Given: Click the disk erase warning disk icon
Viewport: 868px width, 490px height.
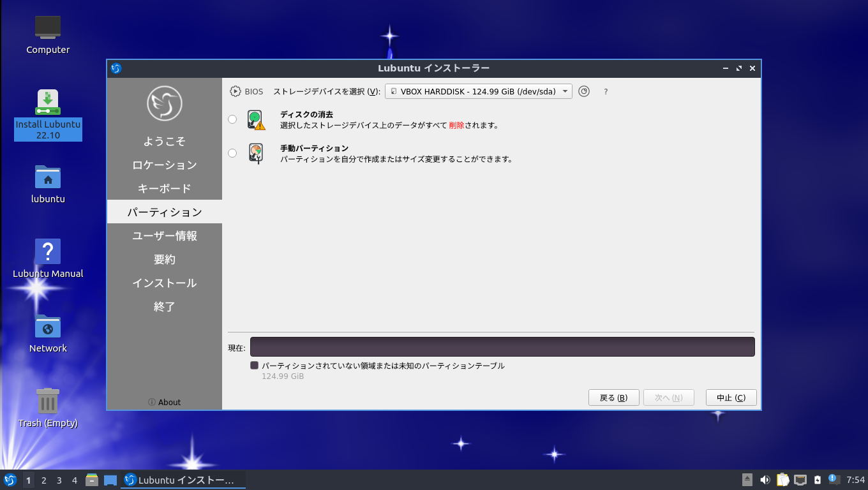Looking at the screenshot, I should 256,120.
